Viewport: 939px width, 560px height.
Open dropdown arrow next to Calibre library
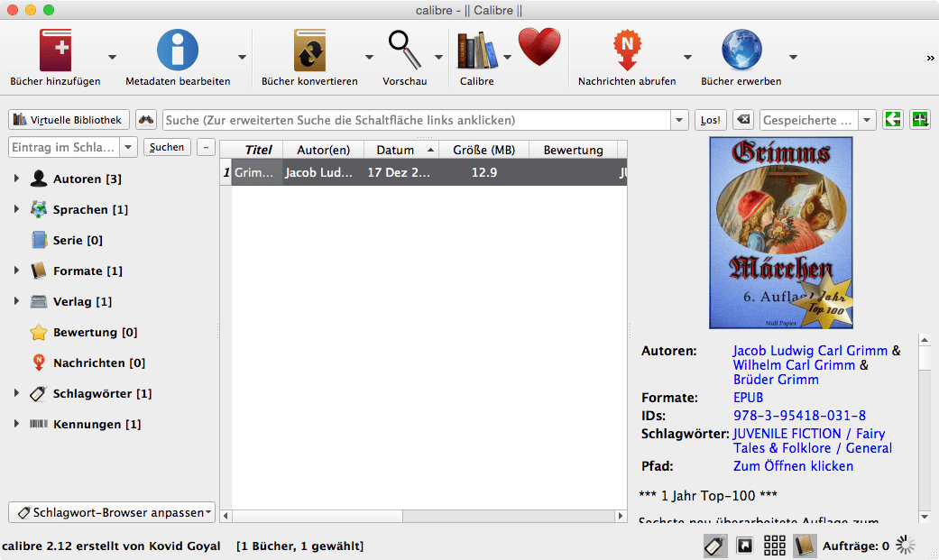[507, 58]
